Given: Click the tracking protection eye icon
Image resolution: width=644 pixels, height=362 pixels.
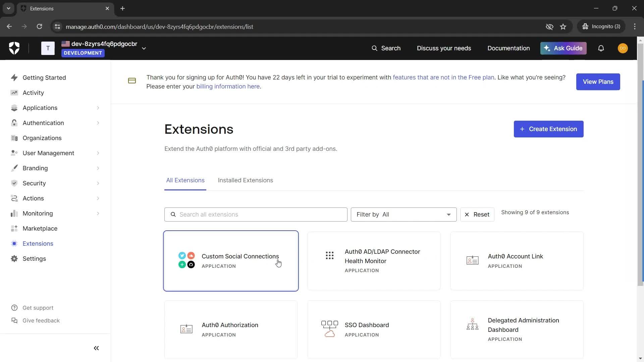Looking at the screenshot, I should click(549, 27).
